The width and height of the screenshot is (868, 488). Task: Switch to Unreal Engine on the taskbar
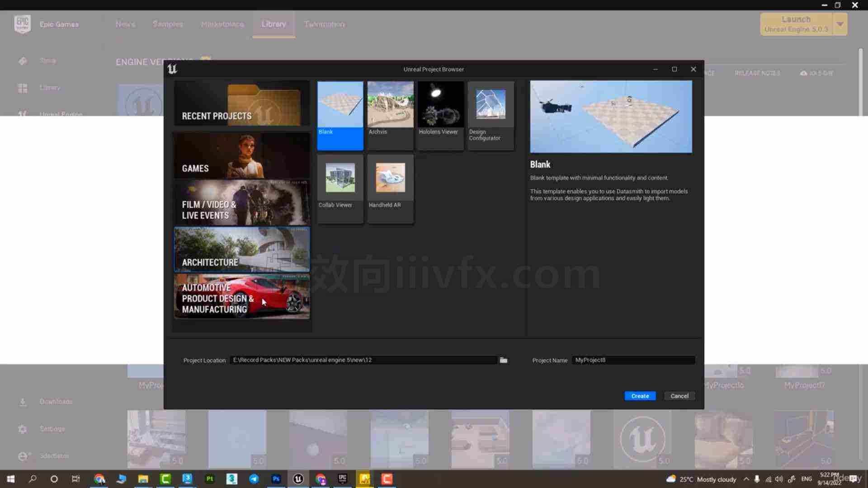coord(298,479)
